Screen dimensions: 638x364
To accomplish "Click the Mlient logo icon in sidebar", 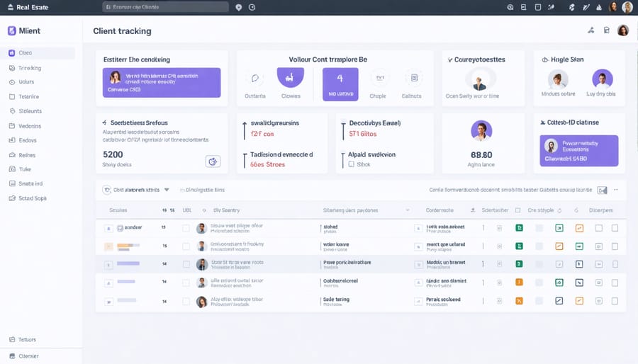I will [x=11, y=31].
